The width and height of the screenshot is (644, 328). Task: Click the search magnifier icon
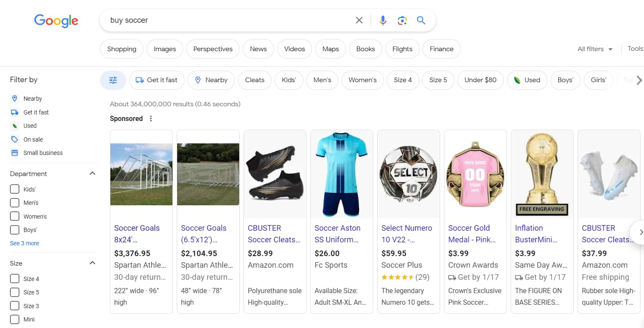[x=421, y=20]
